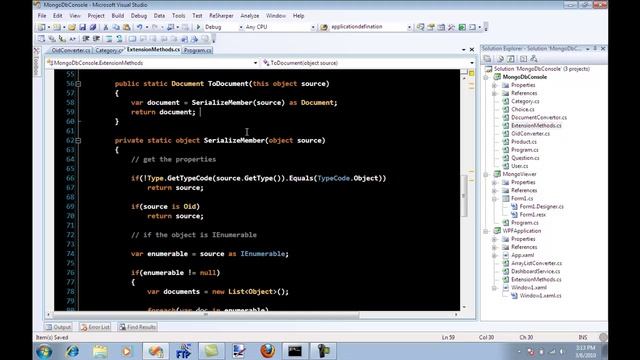Open the Toolbox side tab
Image resolution: width=640 pixels, height=360 pixels.
[x=36, y=63]
